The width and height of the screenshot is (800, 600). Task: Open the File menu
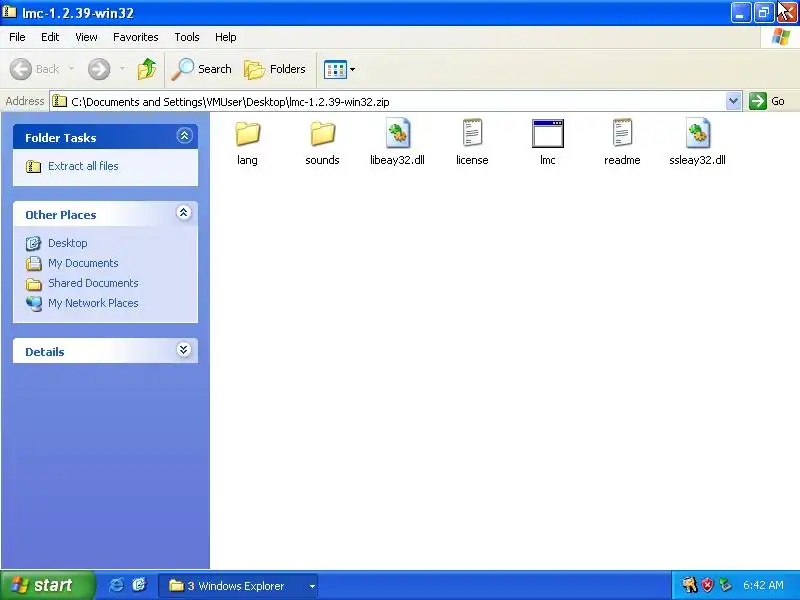[x=17, y=37]
